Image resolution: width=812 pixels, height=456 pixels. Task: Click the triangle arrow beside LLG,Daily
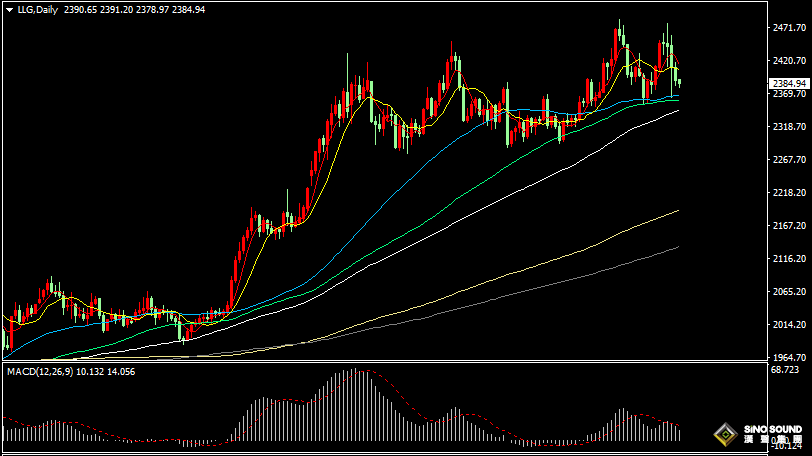coord(9,10)
